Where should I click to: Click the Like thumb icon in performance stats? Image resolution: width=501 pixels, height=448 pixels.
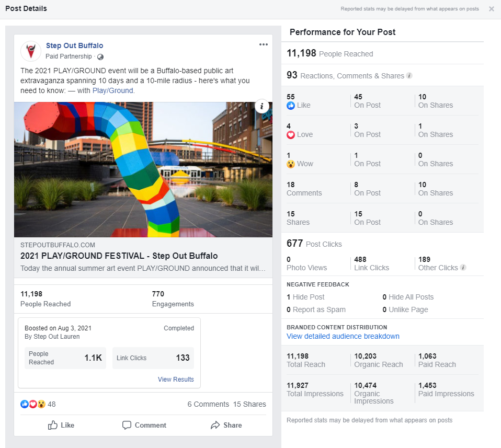pos(291,106)
